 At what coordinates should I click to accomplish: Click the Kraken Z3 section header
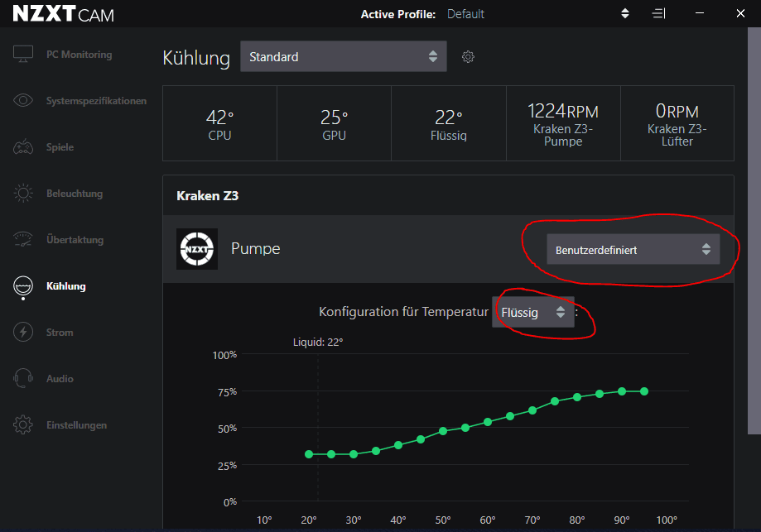pyautogui.click(x=207, y=196)
